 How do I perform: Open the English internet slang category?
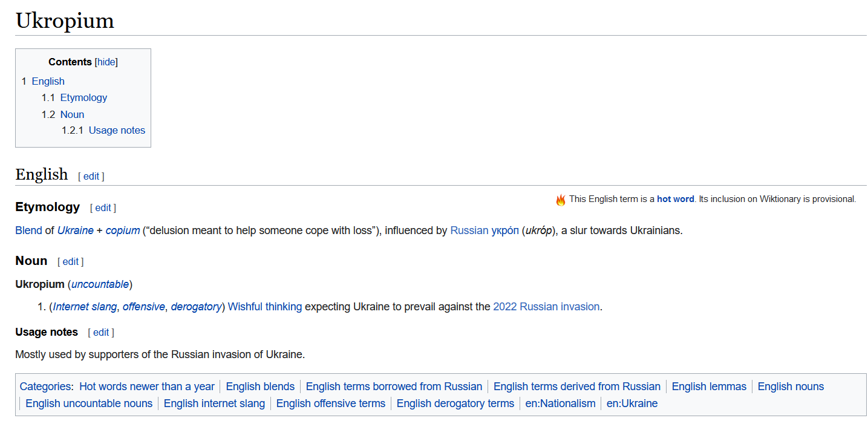(x=215, y=403)
